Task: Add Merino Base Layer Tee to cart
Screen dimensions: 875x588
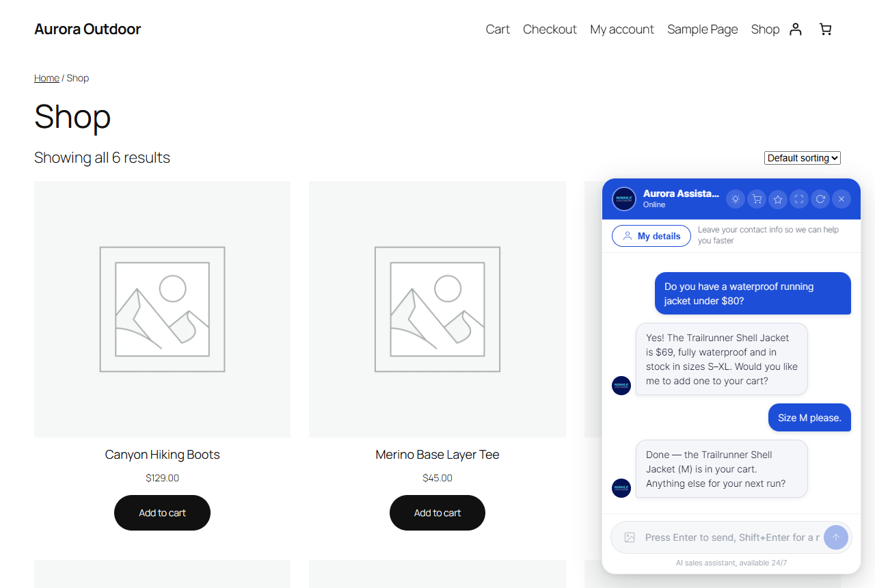Action: tap(437, 513)
